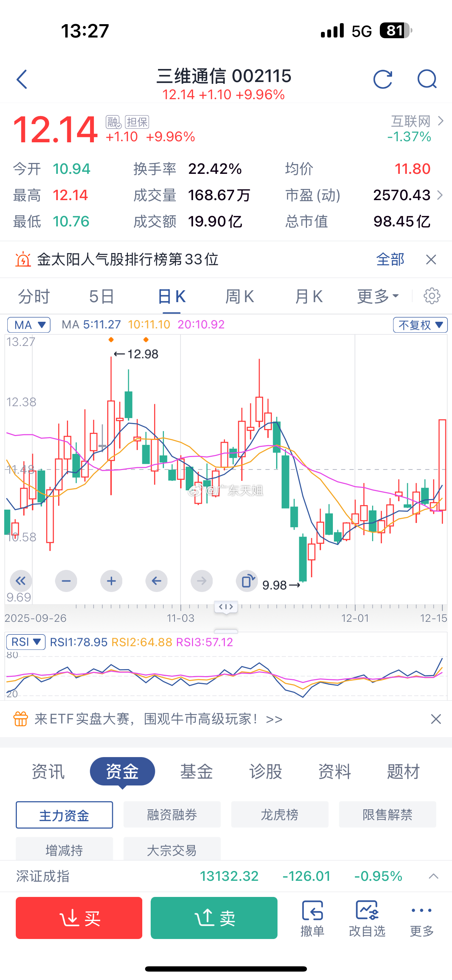
Task: Zoom in chart with plus button
Action: pos(111,581)
